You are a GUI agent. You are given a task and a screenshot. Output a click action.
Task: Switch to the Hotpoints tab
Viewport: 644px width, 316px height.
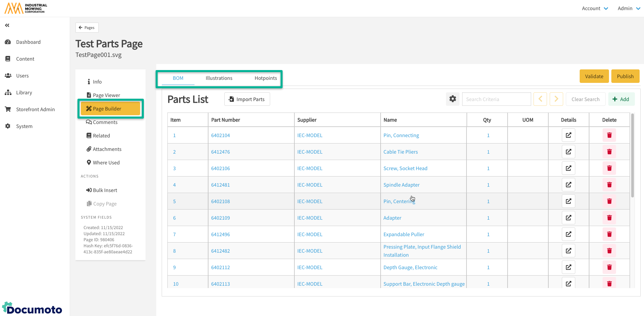(x=265, y=78)
